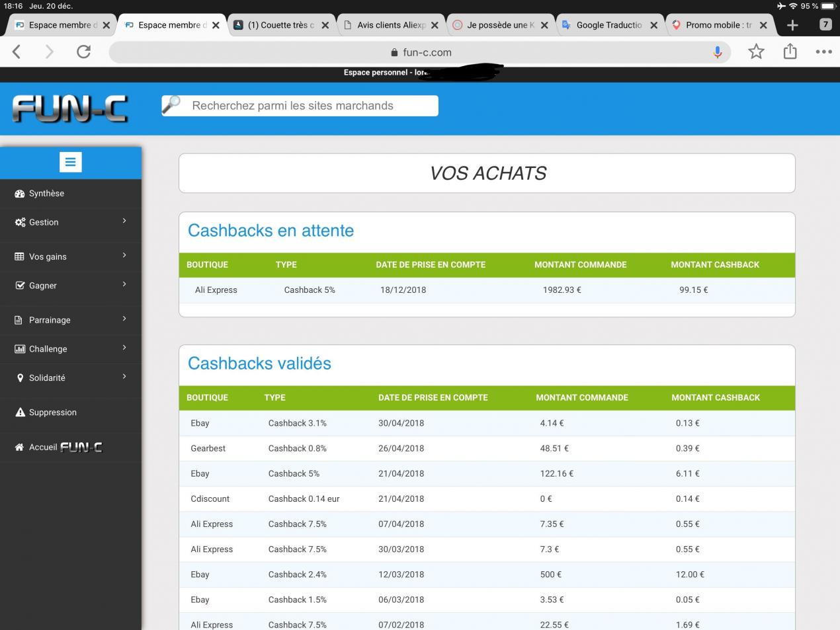Open the three-dot browser menu
The height and width of the screenshot is (630, 840).
[x=823, y=52]
